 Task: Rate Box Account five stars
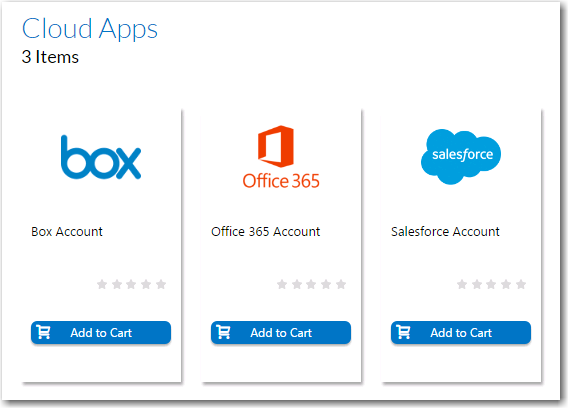tap(161, 284)
